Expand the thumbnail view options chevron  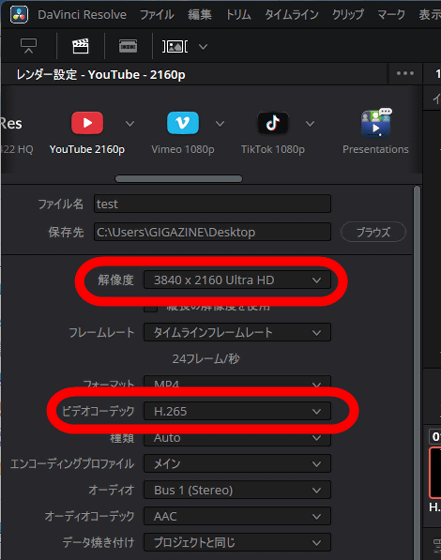click(203, 47)
